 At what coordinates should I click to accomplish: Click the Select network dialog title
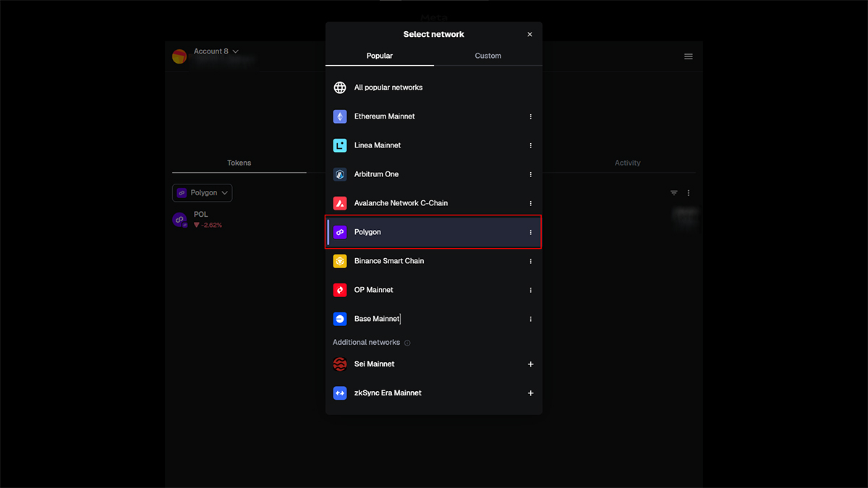coord(434,34)
